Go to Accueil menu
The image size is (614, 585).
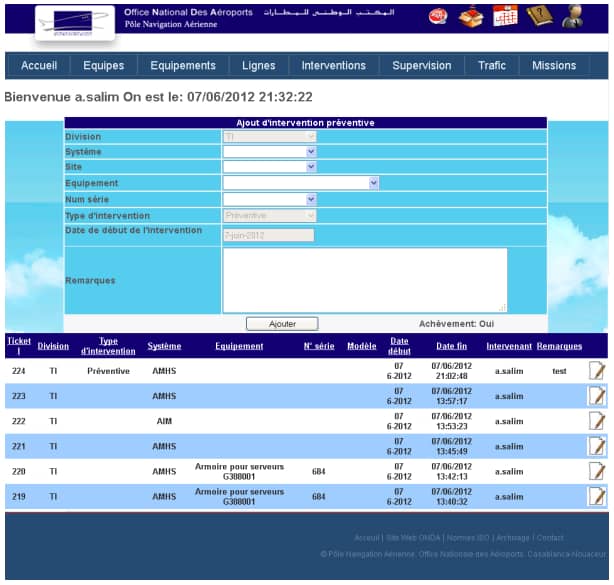(39, 65)
